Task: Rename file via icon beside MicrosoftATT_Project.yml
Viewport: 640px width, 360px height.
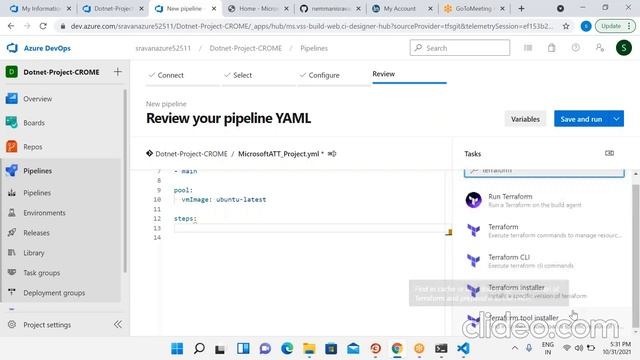Action: tap(332, 154)
